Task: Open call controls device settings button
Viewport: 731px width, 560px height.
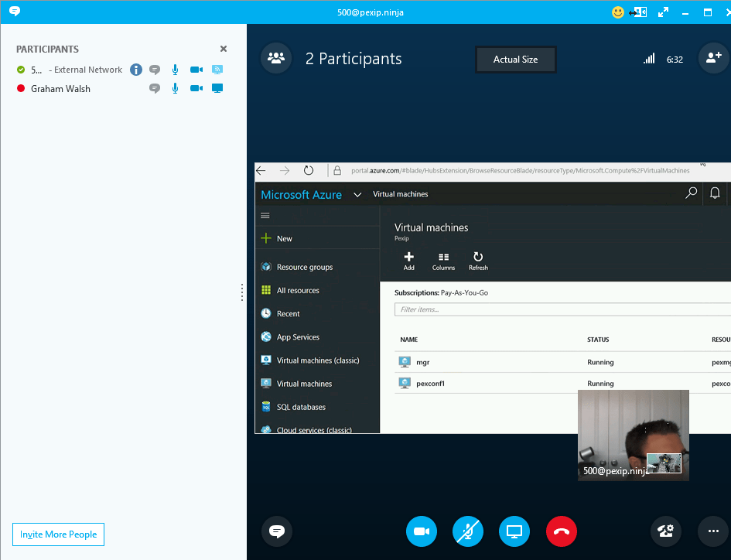Action: click(x=666, y=531)
